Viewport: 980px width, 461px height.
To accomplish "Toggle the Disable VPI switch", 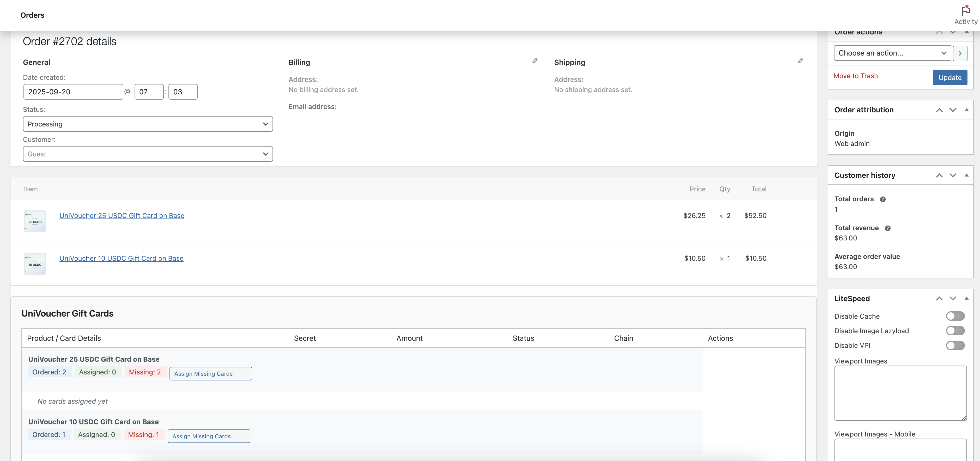I will 955,345.
